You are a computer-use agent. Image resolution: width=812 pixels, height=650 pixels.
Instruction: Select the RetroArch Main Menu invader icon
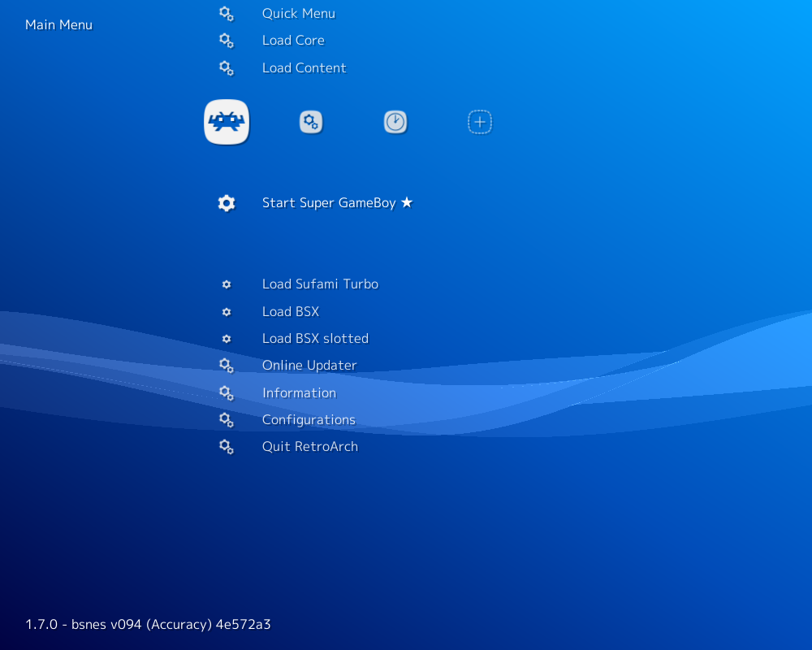tap(227, 122)
